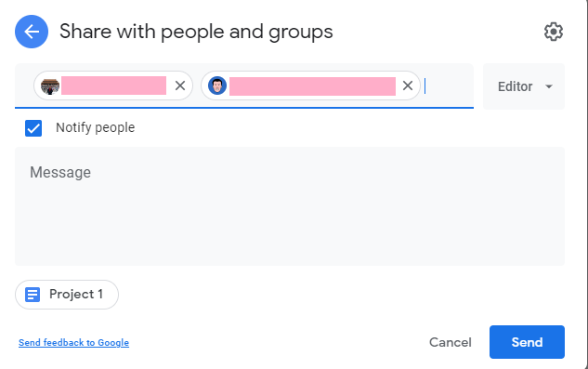
Task: Remove the first recipient chip
Action: [180, 86]
